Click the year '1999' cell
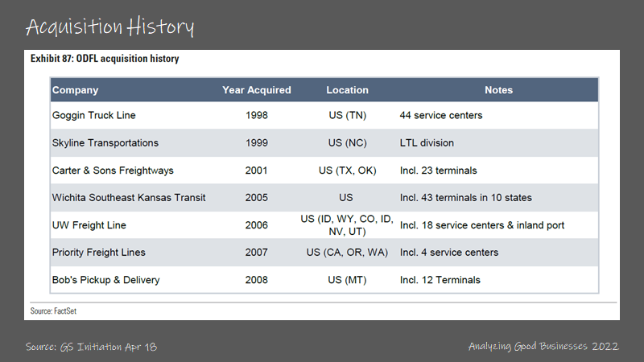644x362 pixels. (x=257, y=143)
